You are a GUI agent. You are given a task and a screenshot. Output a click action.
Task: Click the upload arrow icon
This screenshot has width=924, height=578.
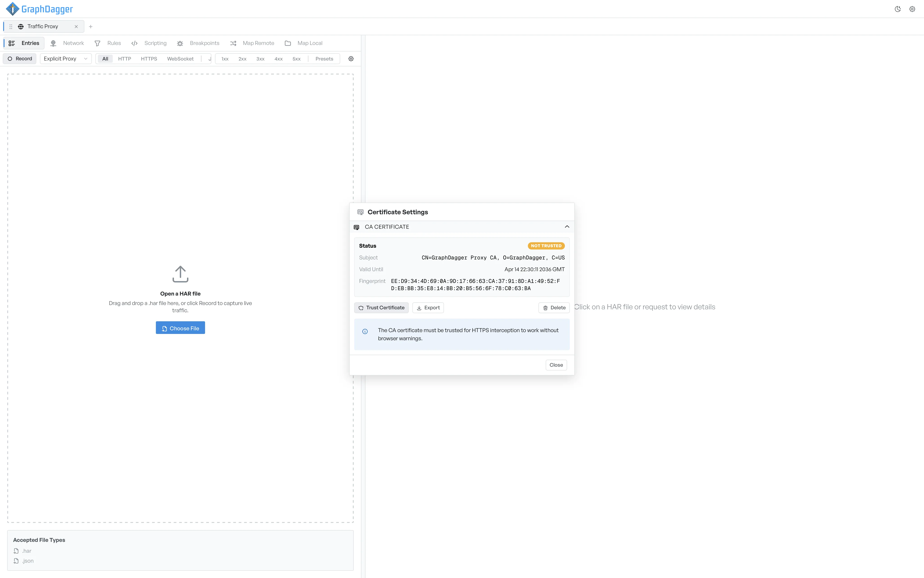[180, 274]
